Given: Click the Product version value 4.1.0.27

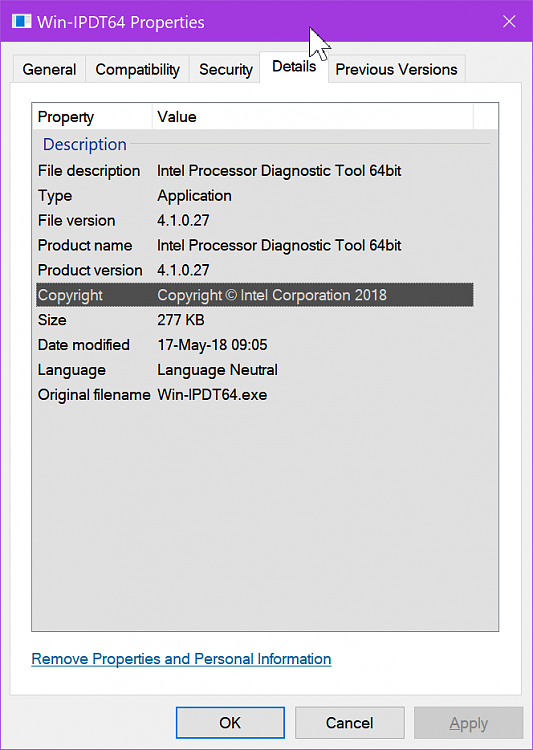Looking at the screenshot, I should [x=183, y=270].
